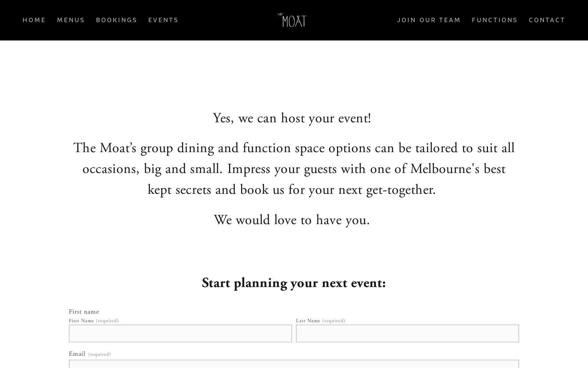Click the "First name" group legend
Screen dimensions: 588x368
(x=84, y=312)
